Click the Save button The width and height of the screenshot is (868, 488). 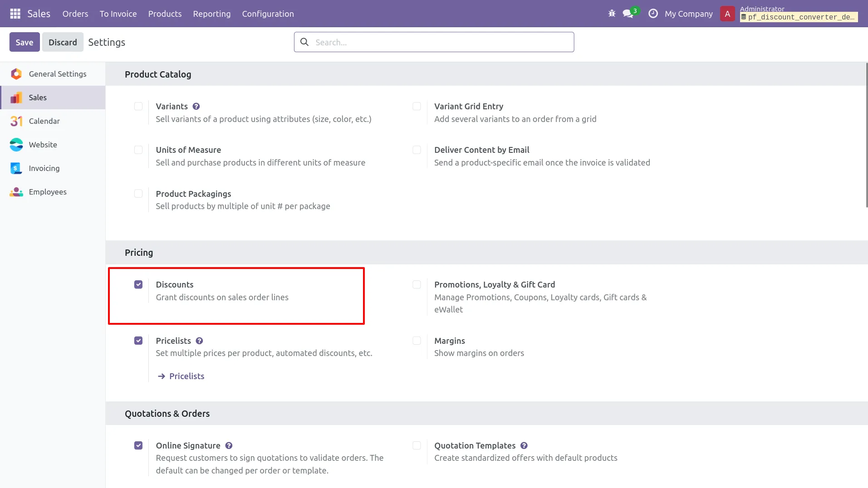(25, 42)
